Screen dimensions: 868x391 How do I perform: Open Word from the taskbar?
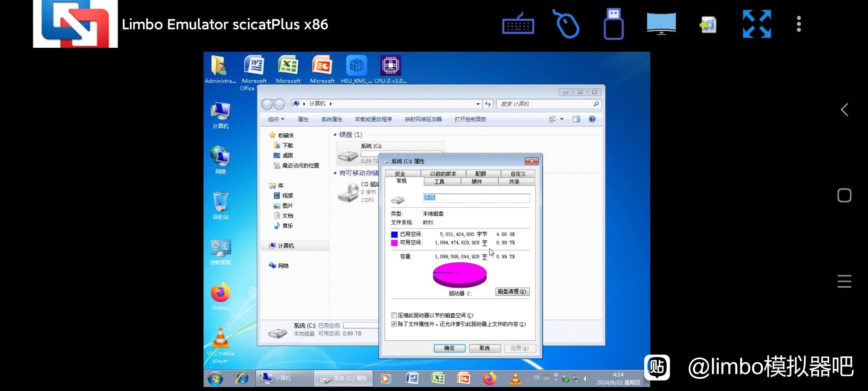[412, 378]
